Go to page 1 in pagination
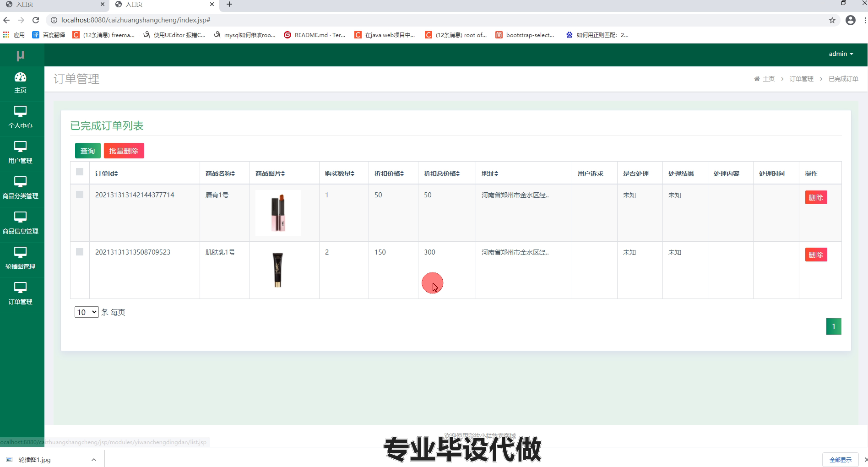This screenshot has width=868, height=467. (834, 326)
